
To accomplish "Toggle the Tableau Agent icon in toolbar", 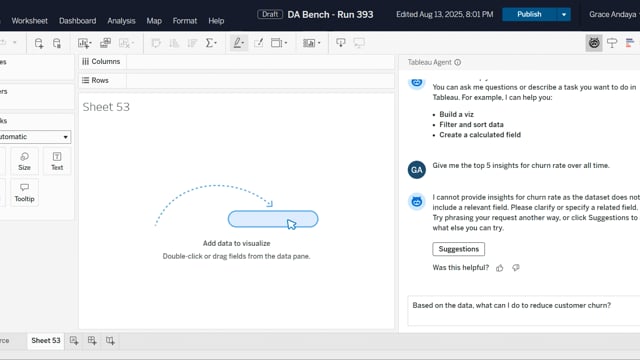I will click(594, 43).
